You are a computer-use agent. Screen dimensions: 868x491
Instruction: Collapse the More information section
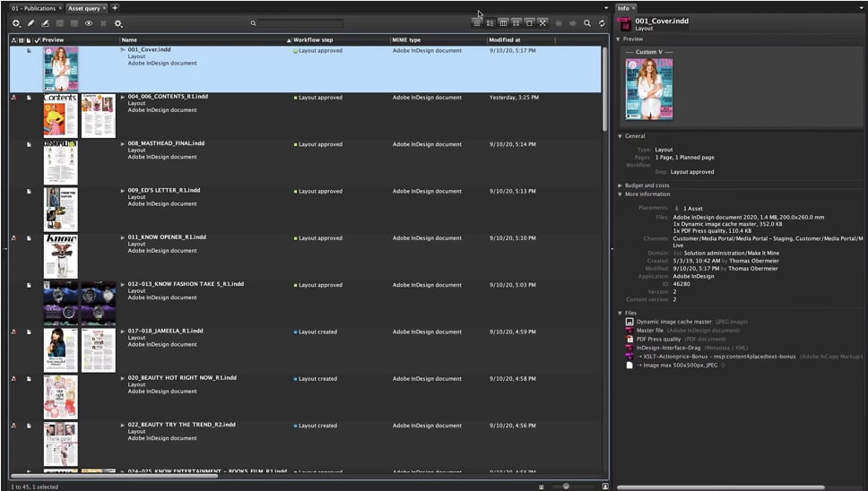point(620,194)
